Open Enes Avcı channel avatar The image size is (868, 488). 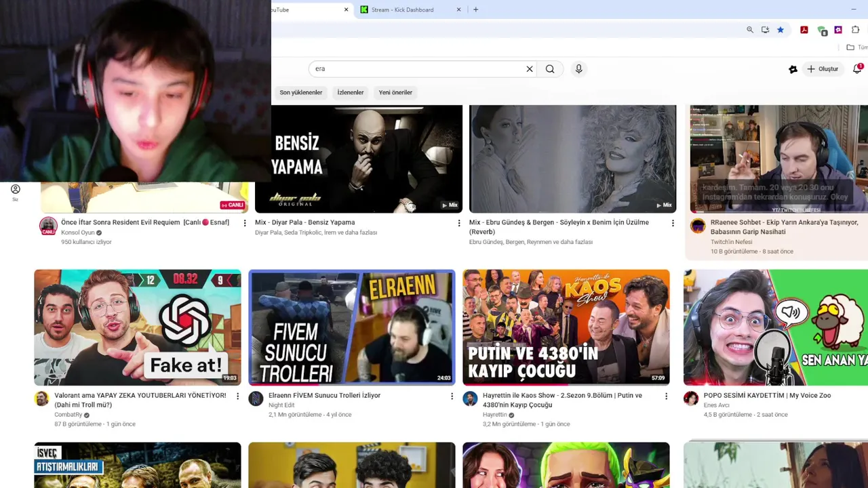[691, 399]
